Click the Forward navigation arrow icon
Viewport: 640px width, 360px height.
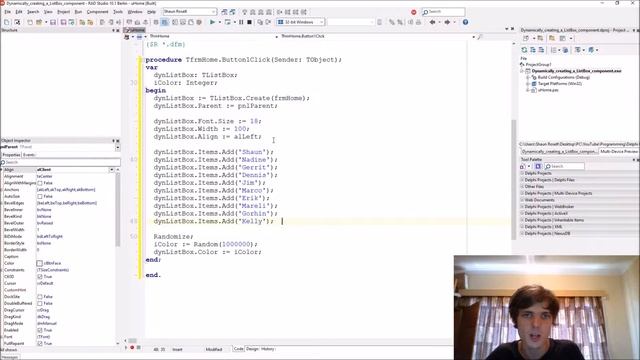pos(447,22)
